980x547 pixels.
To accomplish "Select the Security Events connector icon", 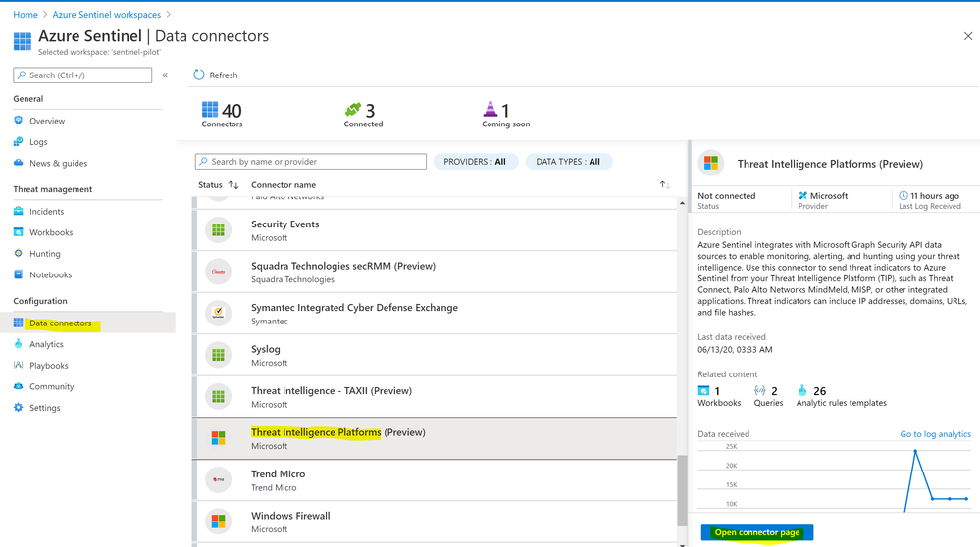I will click(218, 229).
